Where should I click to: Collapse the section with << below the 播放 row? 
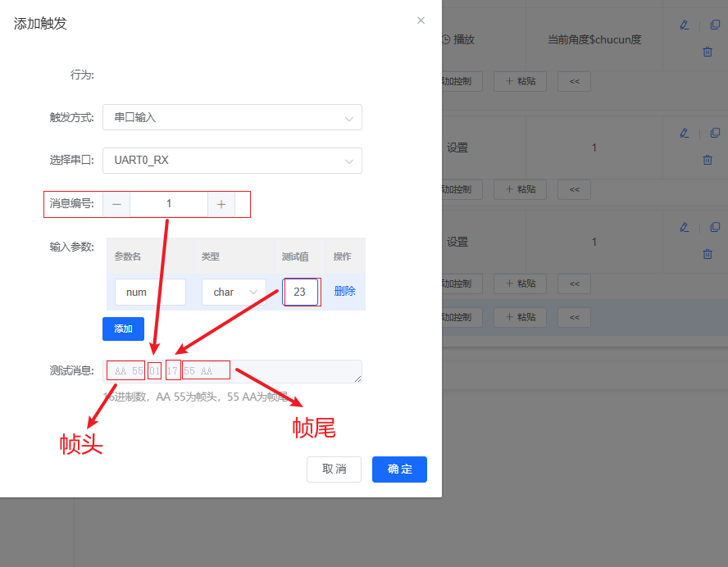(574, 81)
